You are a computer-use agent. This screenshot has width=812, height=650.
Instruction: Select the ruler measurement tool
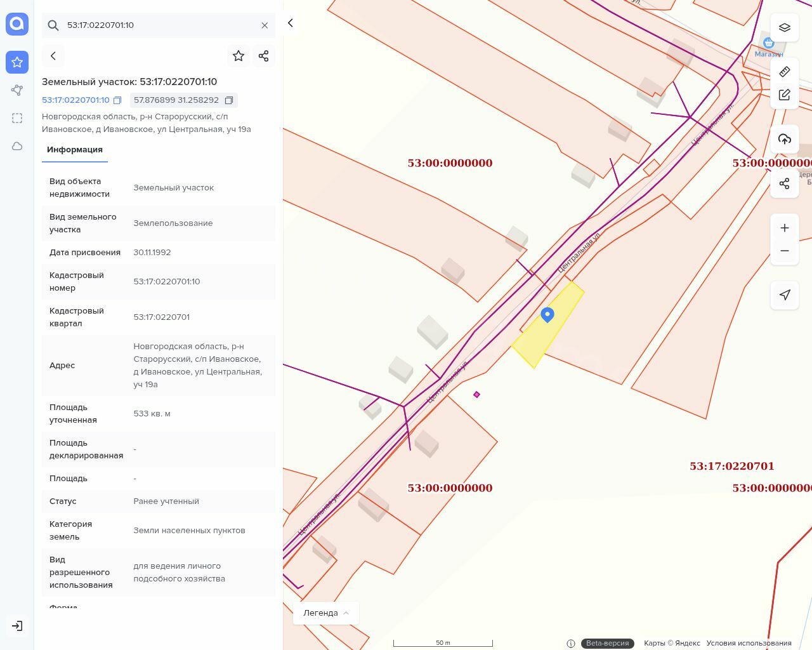(x=785, y=72)
